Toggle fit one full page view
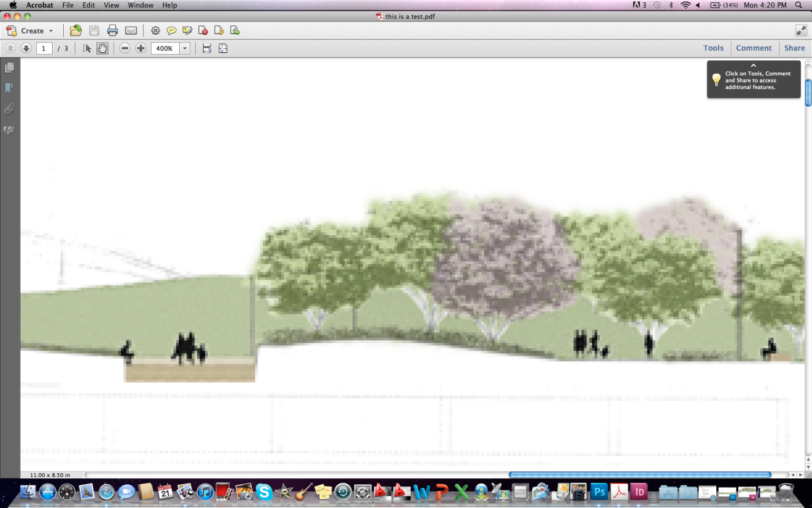The height and width of the screenshot is (508, 812). tap(223, 48)
